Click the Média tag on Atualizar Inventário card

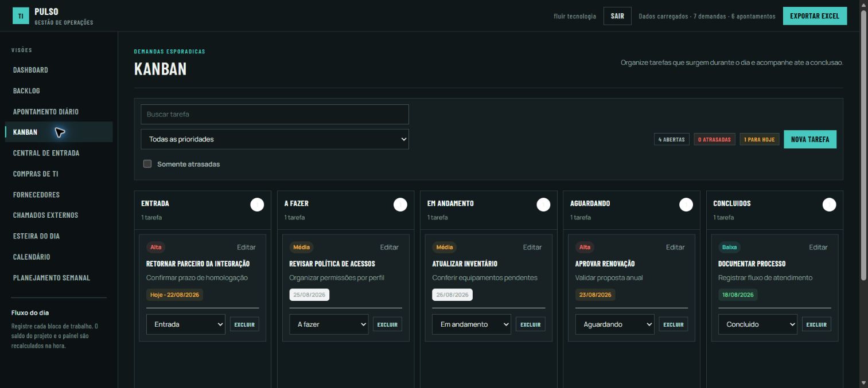click(444, 247)
